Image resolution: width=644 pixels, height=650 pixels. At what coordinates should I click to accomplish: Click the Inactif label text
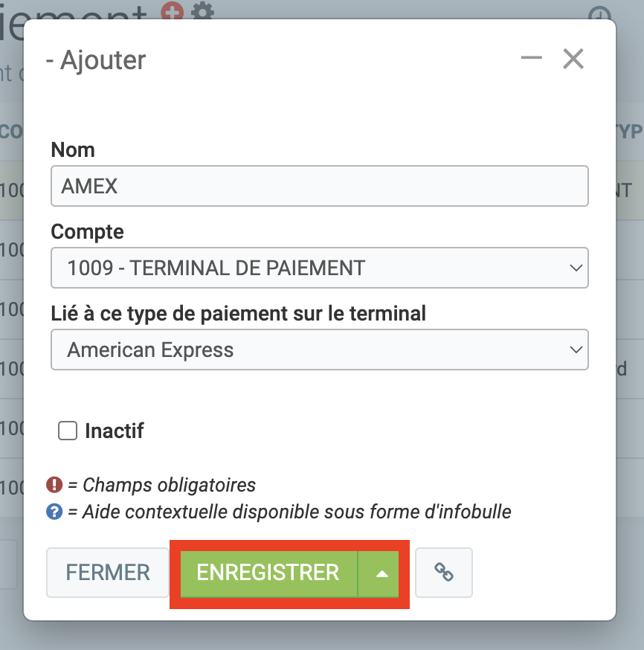point(115,431)
